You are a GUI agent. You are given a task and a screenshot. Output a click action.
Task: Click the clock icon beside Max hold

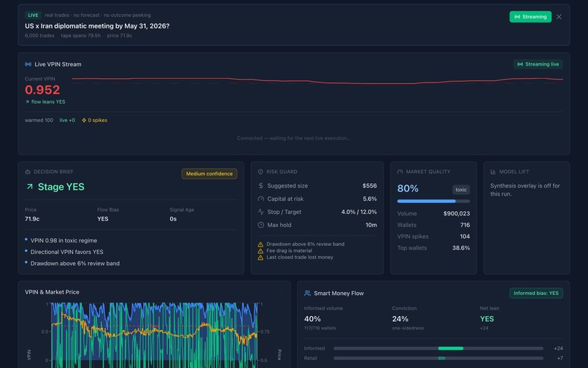(x=260, y=225)
